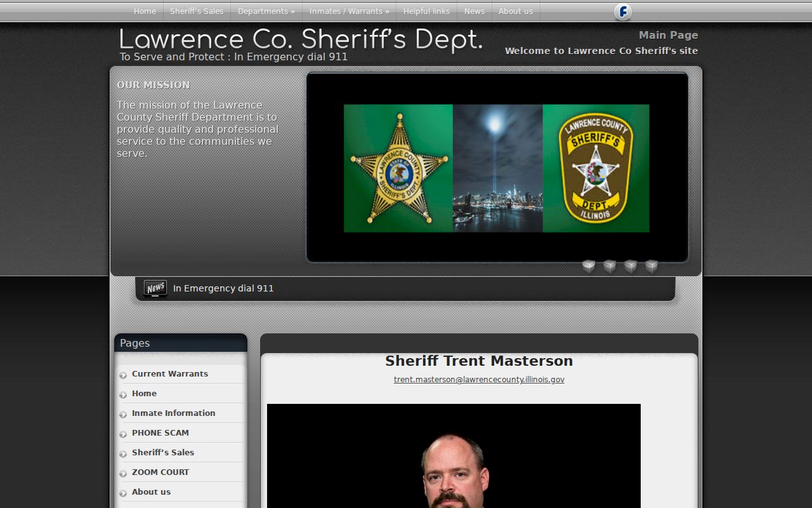Click the News monitor icon in ticker
This screenshot has width=812, height=508.
click(x=155, y=288)
